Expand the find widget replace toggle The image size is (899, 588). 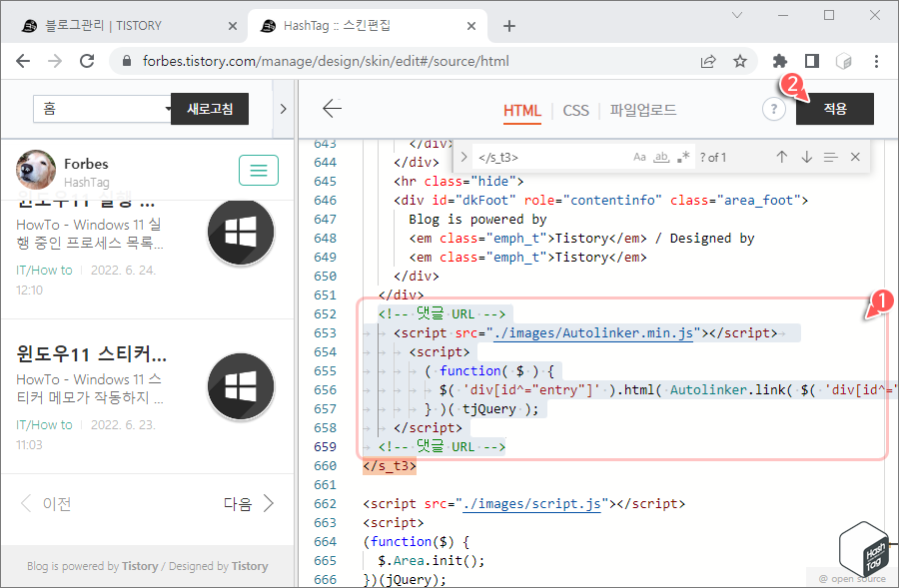[463, 157]
